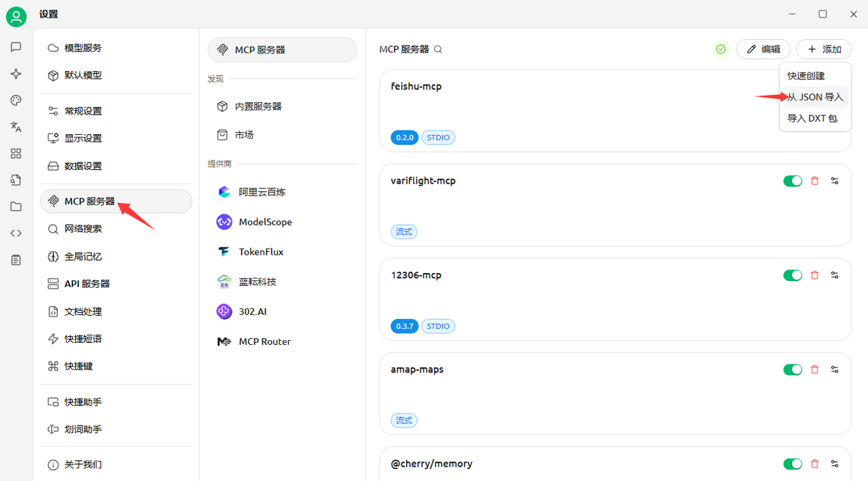
Task: Choose 导入 DXT 包 from the add menu
Action: tap(814, 118)
